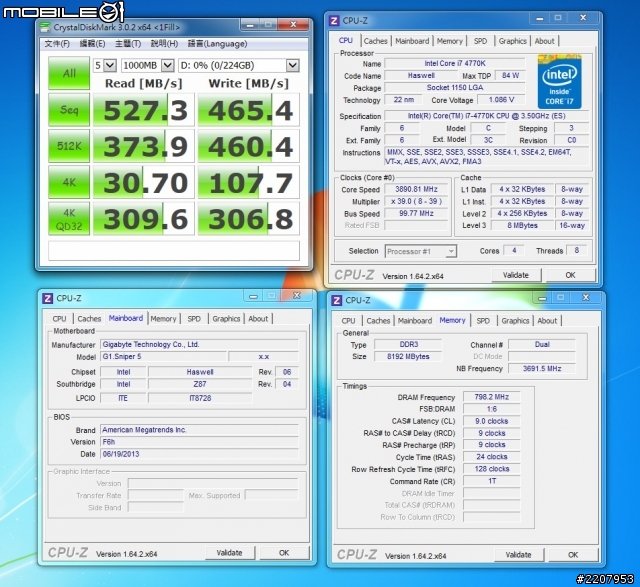The width and height of the screenshot is (640, 587).
Task: Start the Seq benchmark test
Action: 69,110
